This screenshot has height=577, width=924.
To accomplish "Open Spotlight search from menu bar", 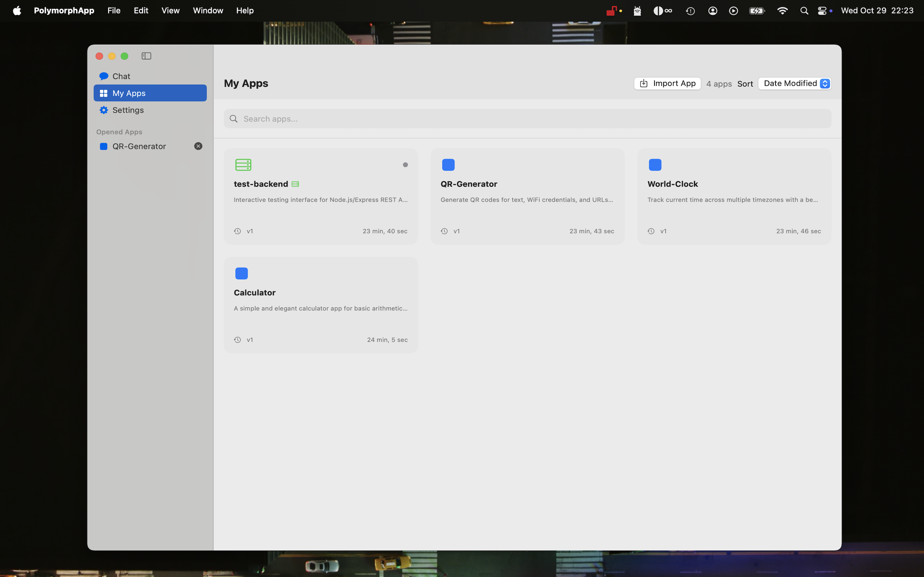I will (x=804, y=10).
